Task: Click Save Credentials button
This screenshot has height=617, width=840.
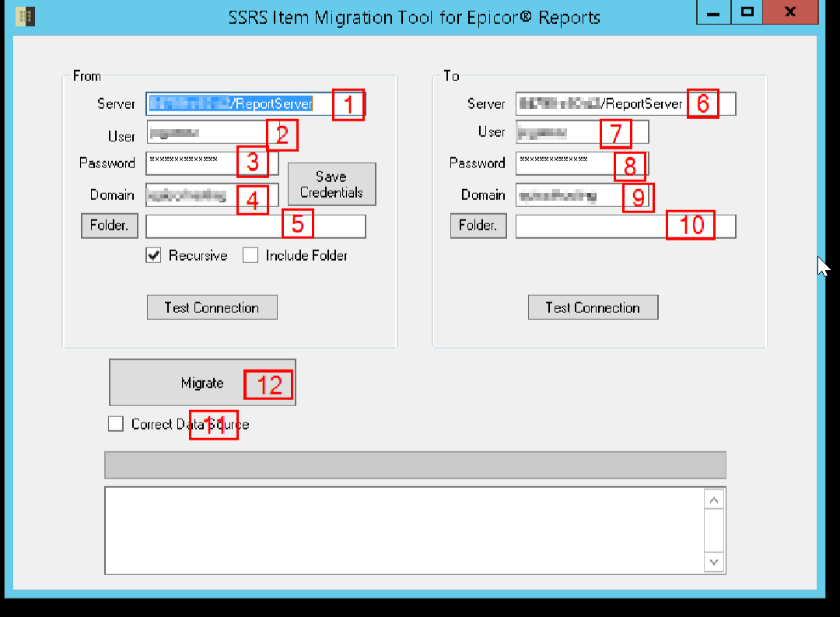Action: tap(331, 184)
